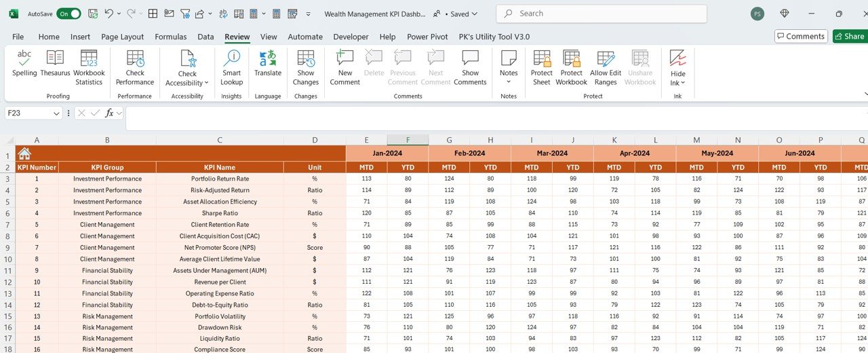Click the Save icon in quick access toolbar

[93, 14]
